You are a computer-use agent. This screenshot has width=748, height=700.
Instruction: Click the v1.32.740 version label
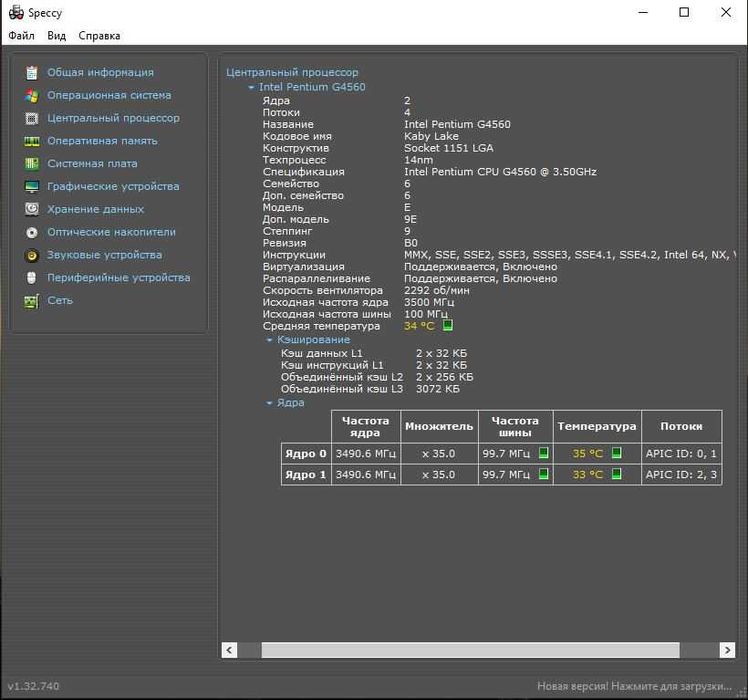pyautogui.click(x=33, y=687)
